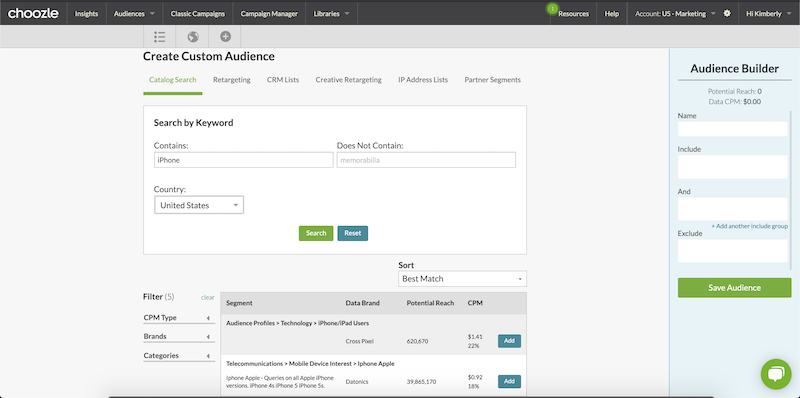This screenshot has width=800, height=398.
Task: Click the Datonics brand cell
Action: click(357, 381)
